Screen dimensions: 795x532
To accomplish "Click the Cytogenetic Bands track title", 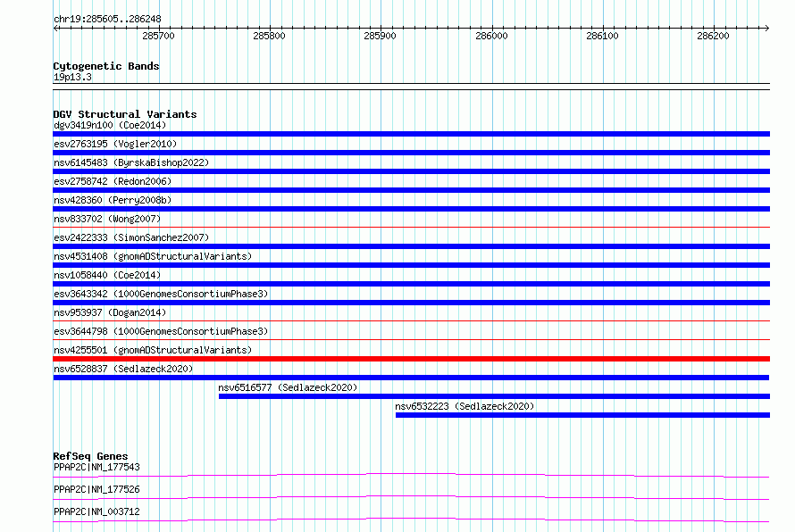I will pyautogui.click(x=106, y=66).
